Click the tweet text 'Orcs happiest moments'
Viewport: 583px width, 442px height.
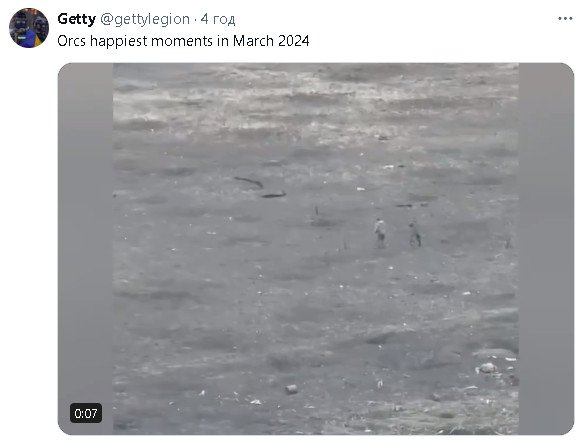[135, 41]
